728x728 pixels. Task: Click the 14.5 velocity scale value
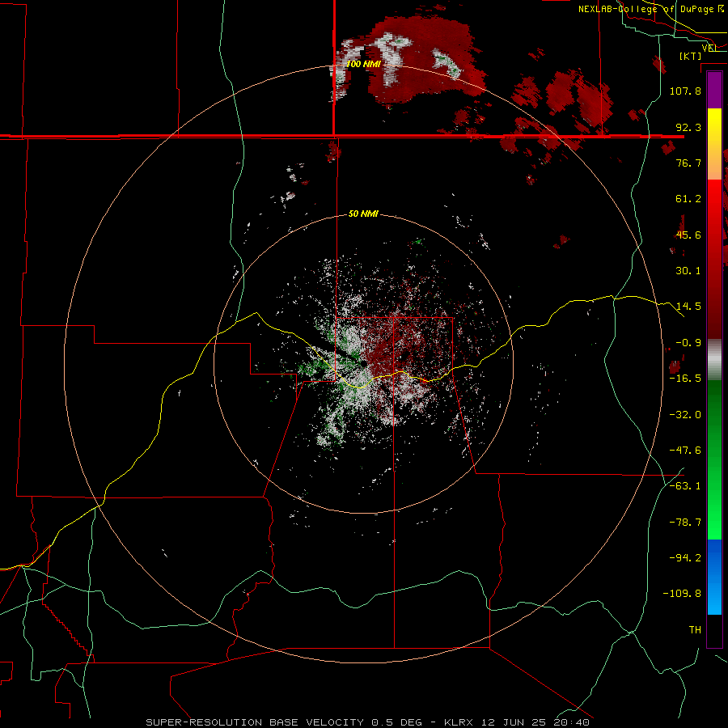pyautogui.click(x=688, y=307)
